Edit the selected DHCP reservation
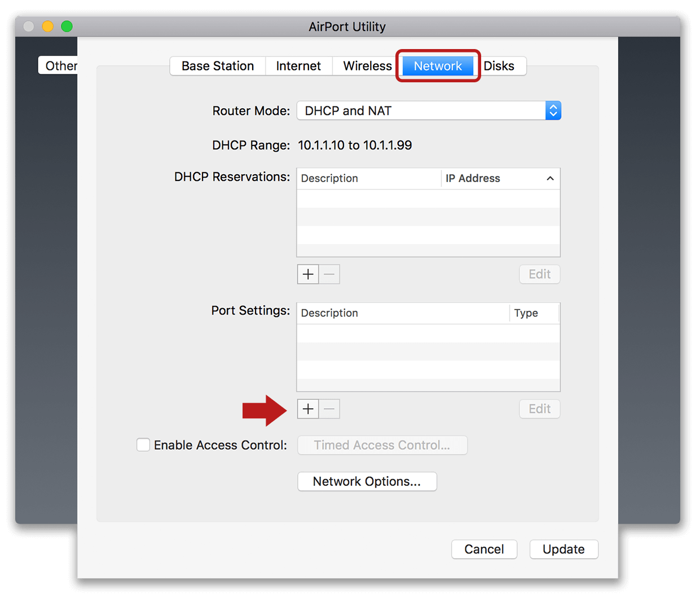This screenshot has width=700, height=597. tap(539, 274)
